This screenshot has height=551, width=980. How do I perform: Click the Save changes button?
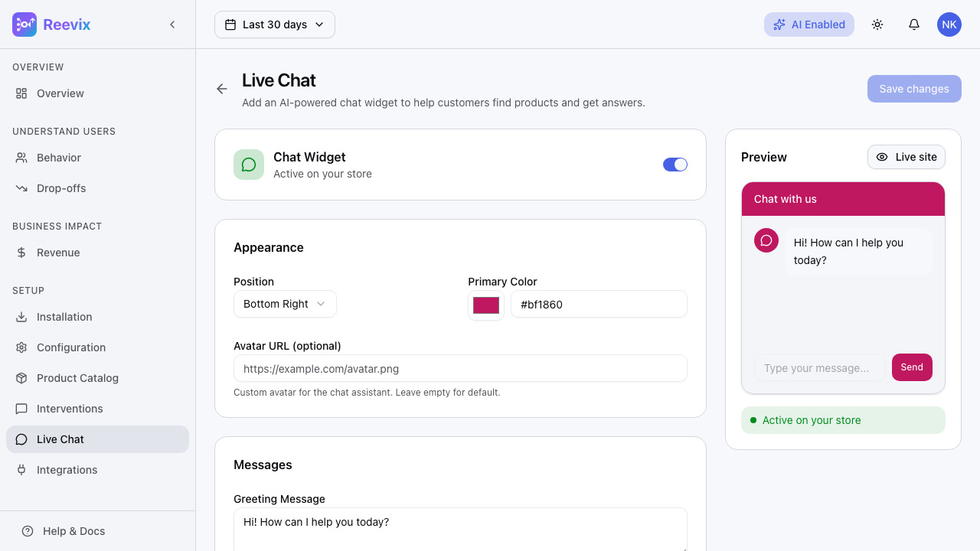[914, 89]
